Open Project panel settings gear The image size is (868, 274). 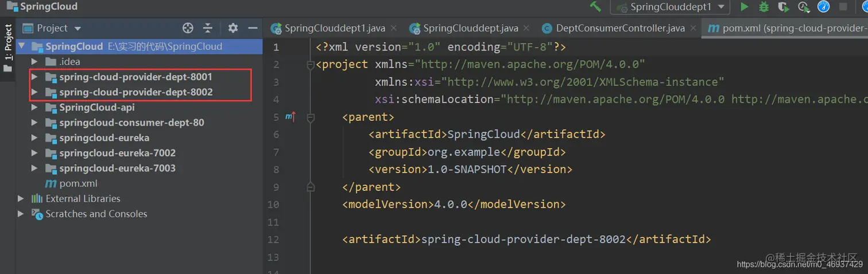point(232,28)
